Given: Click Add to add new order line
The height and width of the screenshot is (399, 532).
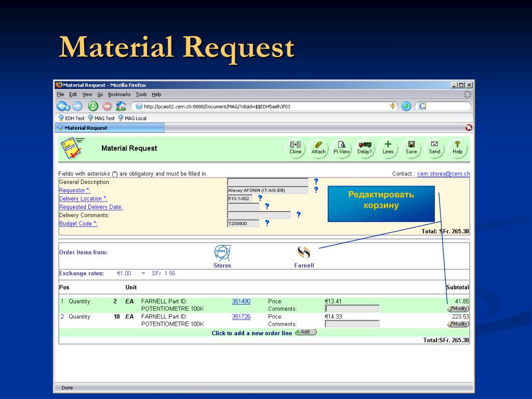Looking at the screenshot, I should [x=305, y=332].
